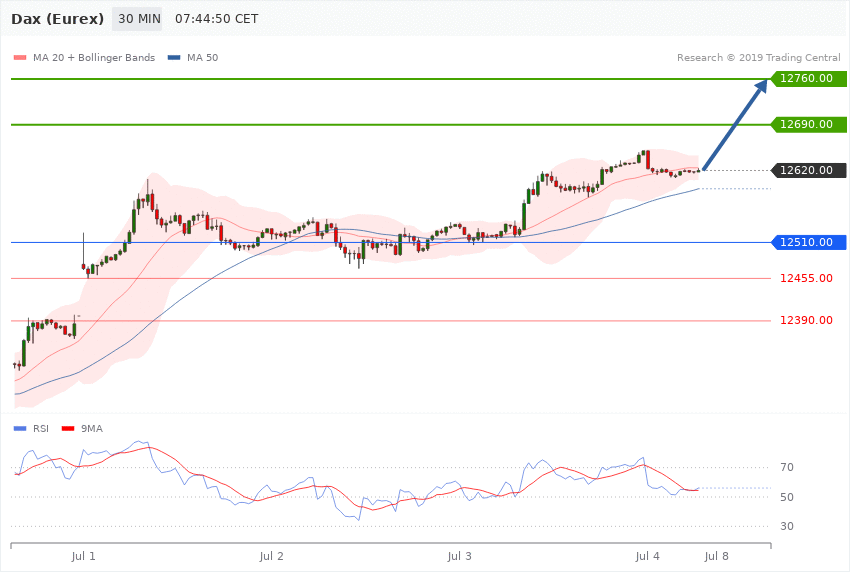Viewport: 850px width, 576px height.
Task: Click the 12390.00 support level label
Action: click(x=806, y=320)
